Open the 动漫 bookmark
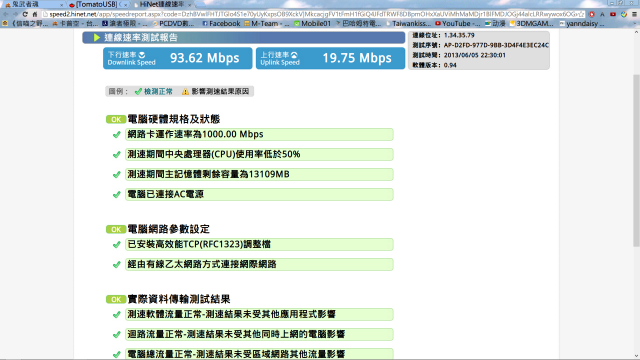This screenshot has height=360, width=640. [x=495, y=24]
